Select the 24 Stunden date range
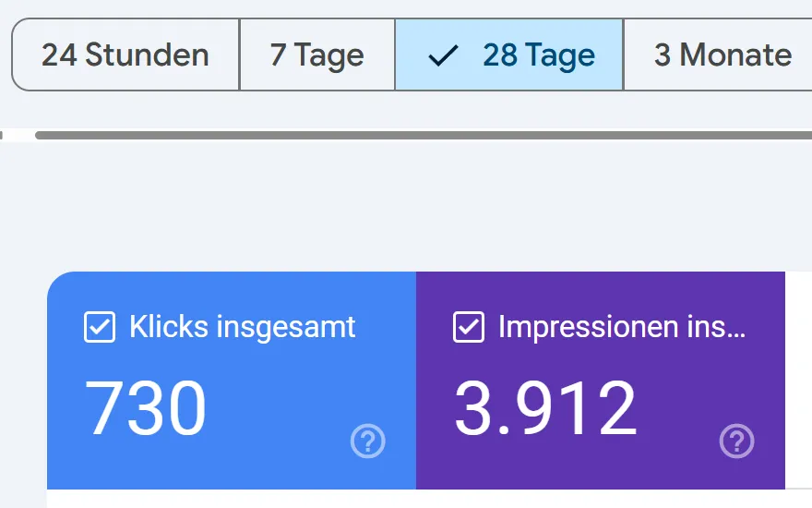The height and width of the screenshot is (508, 812). (125, 54)
